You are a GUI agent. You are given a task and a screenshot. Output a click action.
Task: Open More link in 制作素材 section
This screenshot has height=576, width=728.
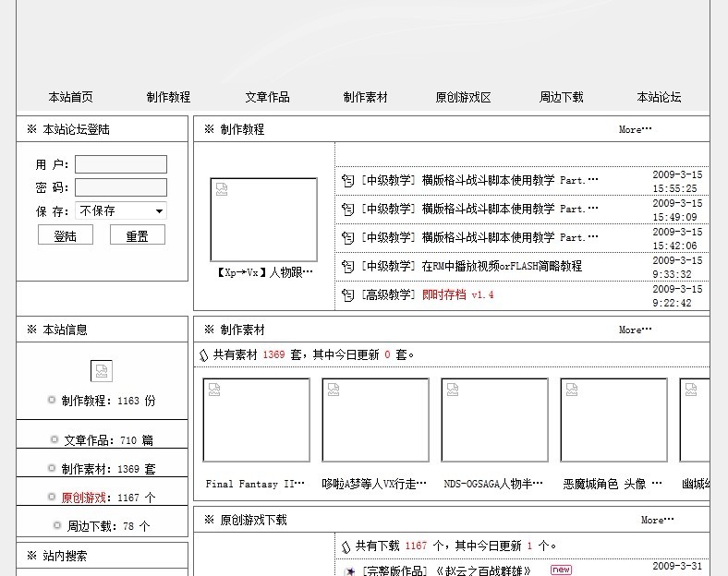pyautogui.click(x=635, y=330)
